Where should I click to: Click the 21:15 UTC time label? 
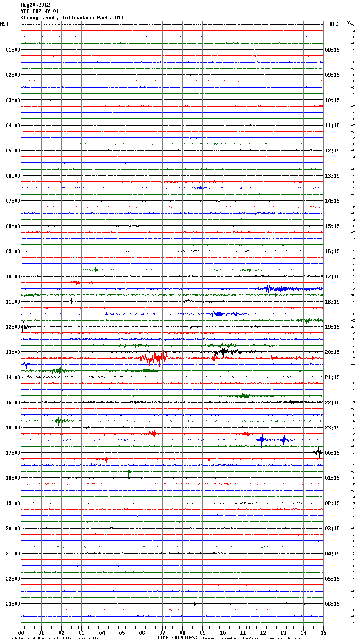pos(332,377)
